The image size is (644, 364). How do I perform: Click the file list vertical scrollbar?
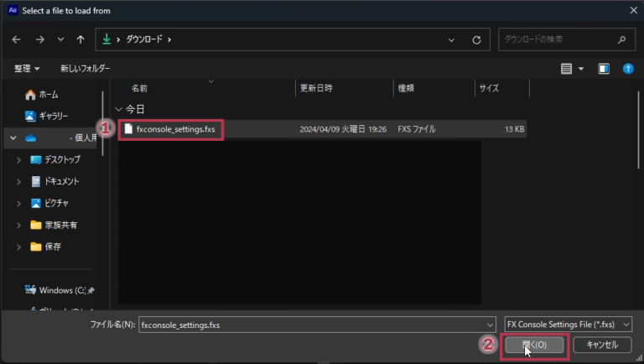tap(639, 130)
